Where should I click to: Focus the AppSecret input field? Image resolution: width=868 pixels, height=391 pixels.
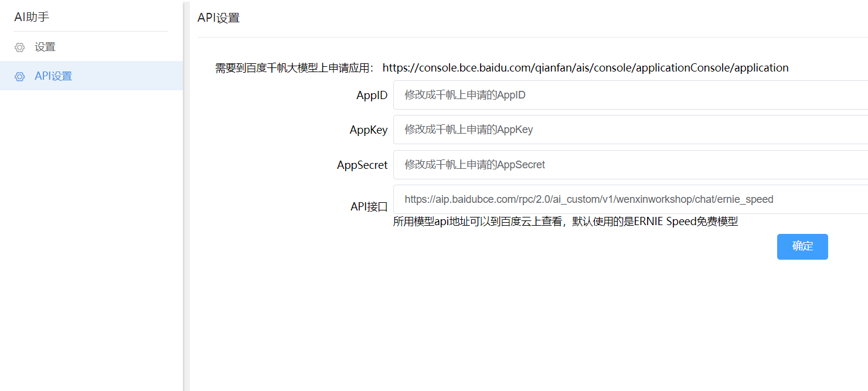point(629,165)
